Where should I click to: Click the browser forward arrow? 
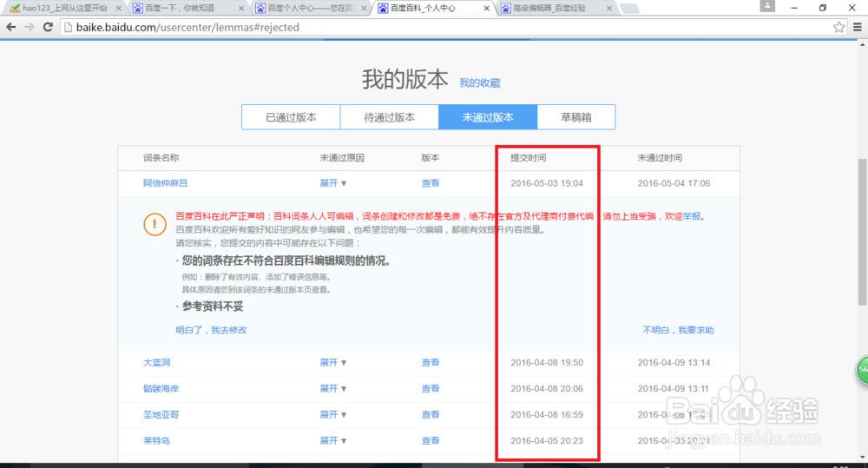click(30, 27)
